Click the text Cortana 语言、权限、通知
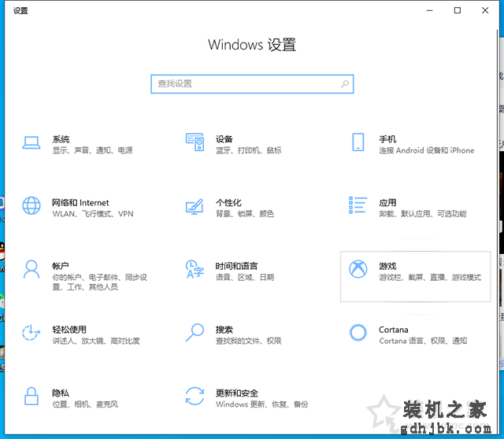Screen dimensions: 504x439 coord(423,341)
